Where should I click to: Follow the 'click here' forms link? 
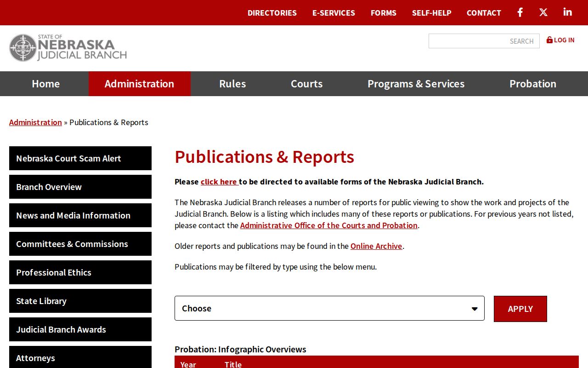pos(219,182)
